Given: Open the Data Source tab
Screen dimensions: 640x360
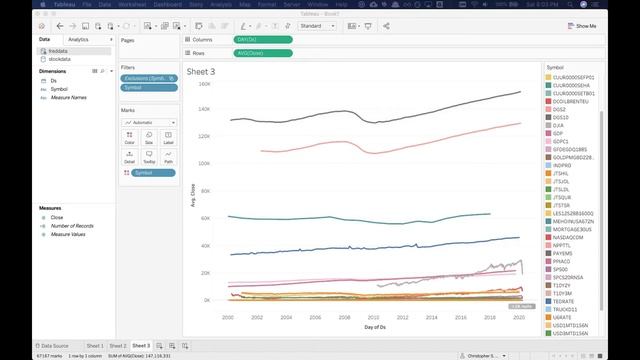Looking at the screenshot, I should click(52, 346).
